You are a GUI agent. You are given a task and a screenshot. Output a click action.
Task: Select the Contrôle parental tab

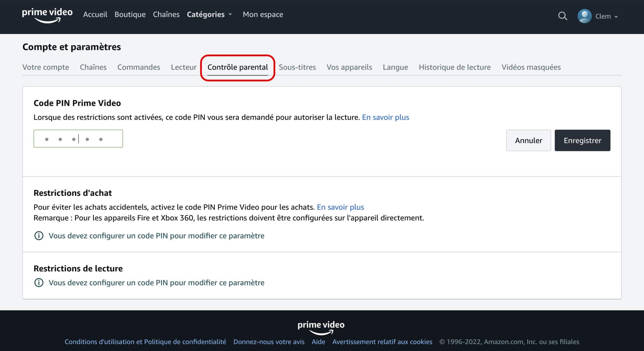(x=238, y=67)
